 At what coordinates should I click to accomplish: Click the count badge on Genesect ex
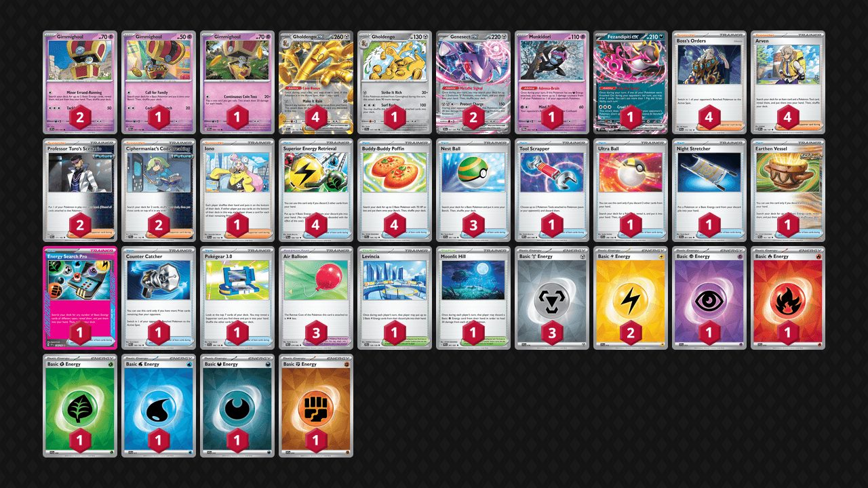[x=473, y=117]
